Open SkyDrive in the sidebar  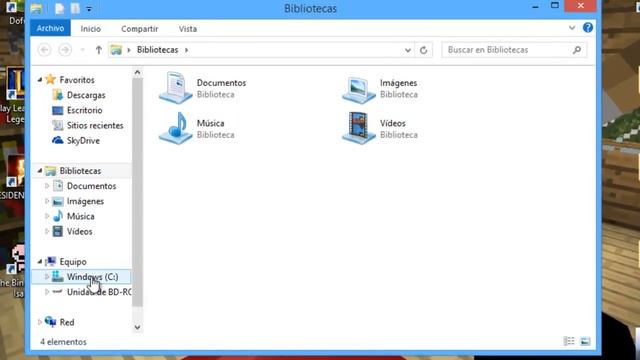(x=83, y=140)
